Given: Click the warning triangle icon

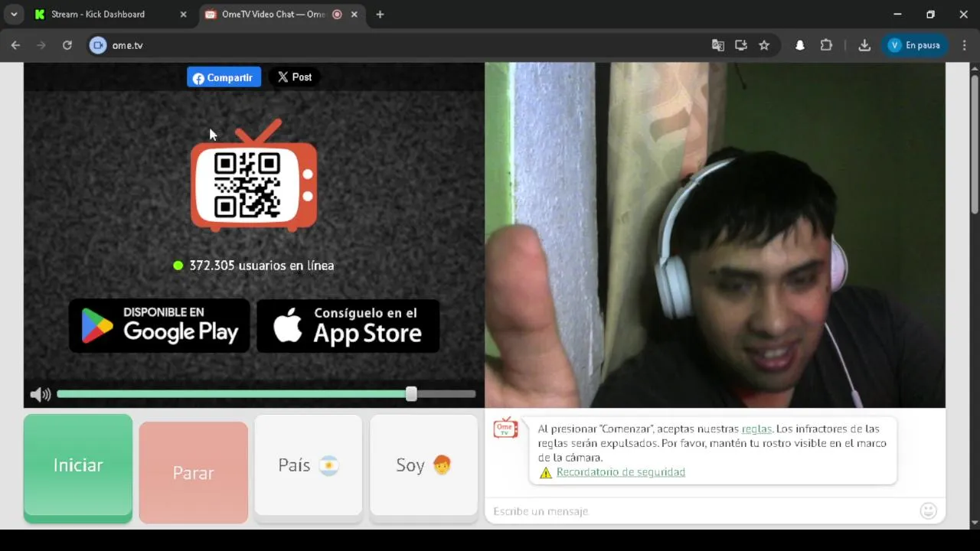Looking at the screenshot, I should (x=546, y=473).
